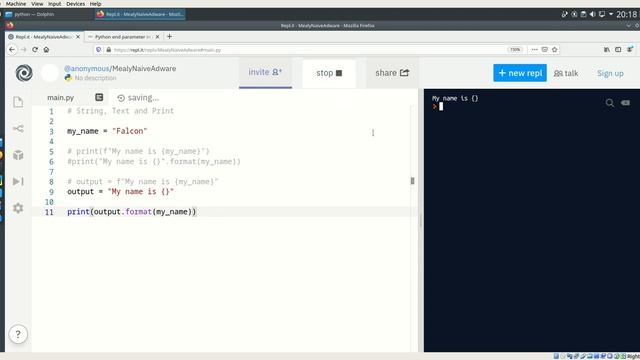The image size is (640, 360).
Task: Bookmark this page with star icon
Action: pyautogui.click(x=554, y=49)
